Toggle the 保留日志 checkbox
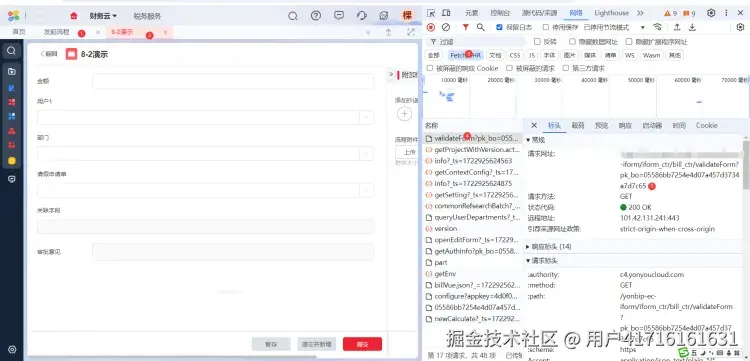 click(x=499, y=27)
